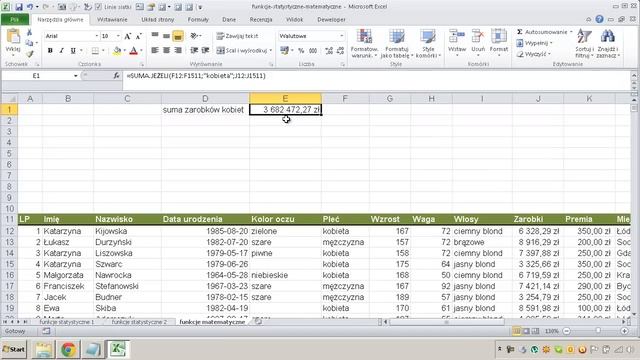
Task: Switch to funkcje statystyczne 1 sheet
Action: tap(67, 322)
